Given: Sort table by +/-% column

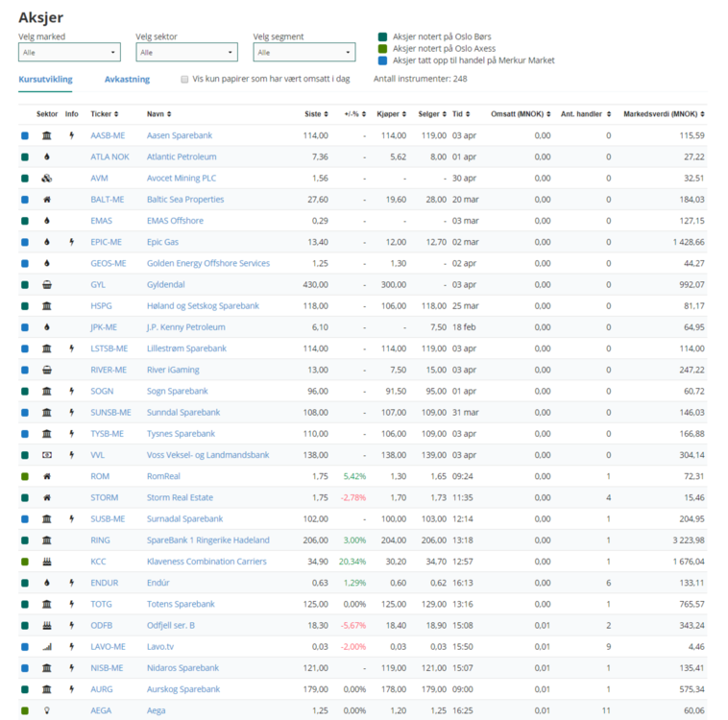Looking at the screenshot, I should tap(355, 114).
